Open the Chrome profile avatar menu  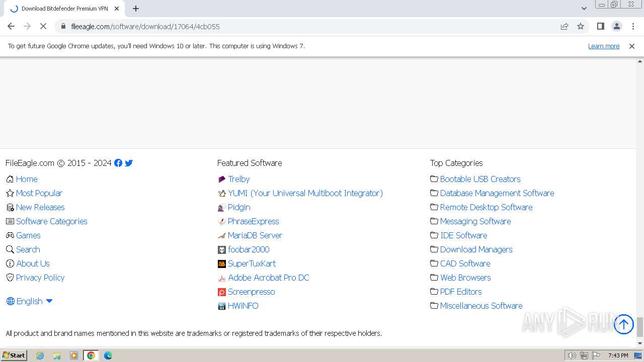click(616, 26)
